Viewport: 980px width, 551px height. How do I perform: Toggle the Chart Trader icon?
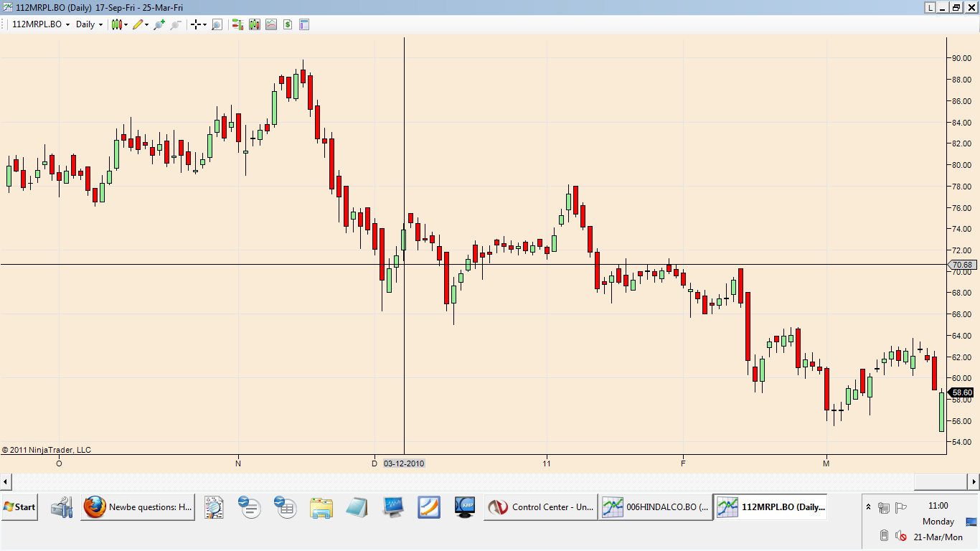[x=237, y=24]
